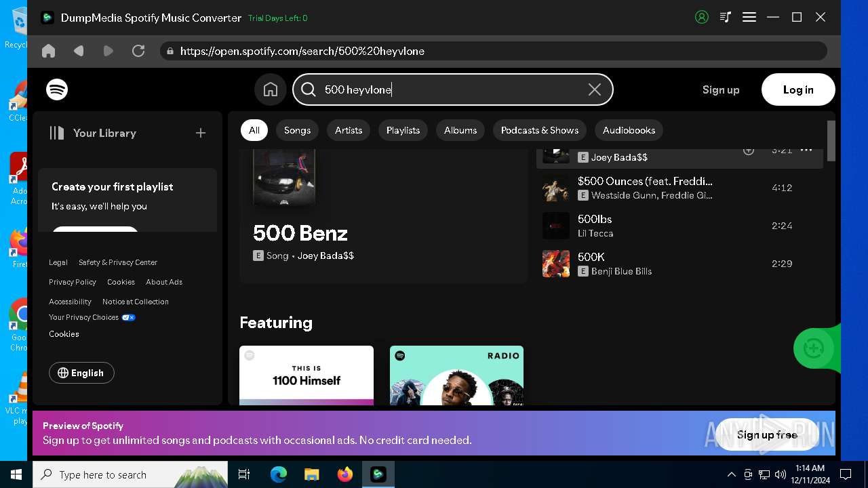Open the DumpMedia hamburger menu
868x488 pixels.
[x=749, y=18]
